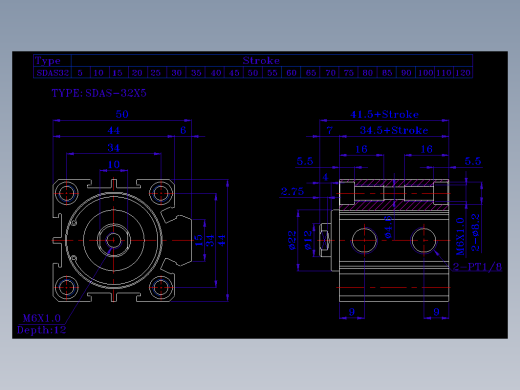
Task: Click the 7 dimension on side view
Action: click(329, 130)
